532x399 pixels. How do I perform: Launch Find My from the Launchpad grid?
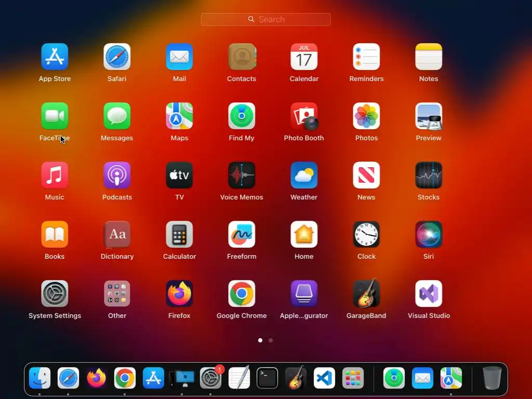(x=242, y=116)
